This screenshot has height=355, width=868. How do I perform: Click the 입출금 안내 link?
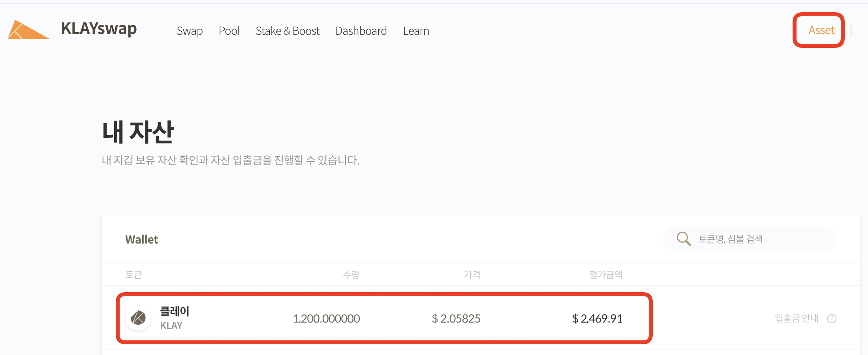(x=797, y=318)
